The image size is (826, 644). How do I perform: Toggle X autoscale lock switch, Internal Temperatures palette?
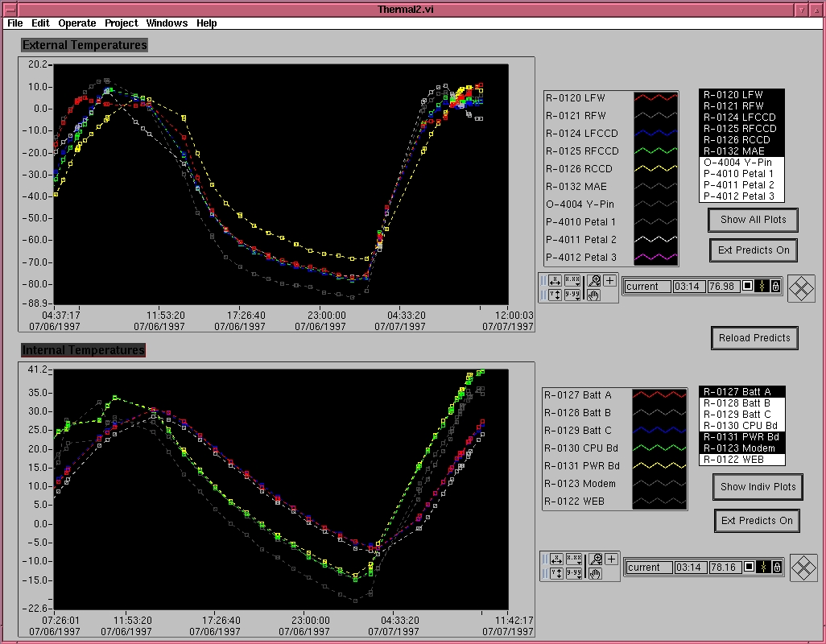pyautogui.click(x=545, y=559)
